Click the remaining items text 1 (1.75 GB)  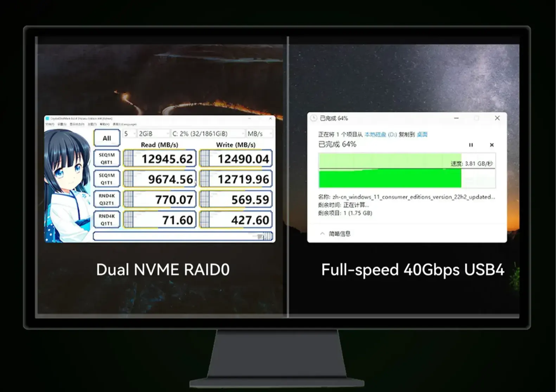click(358, 213)
